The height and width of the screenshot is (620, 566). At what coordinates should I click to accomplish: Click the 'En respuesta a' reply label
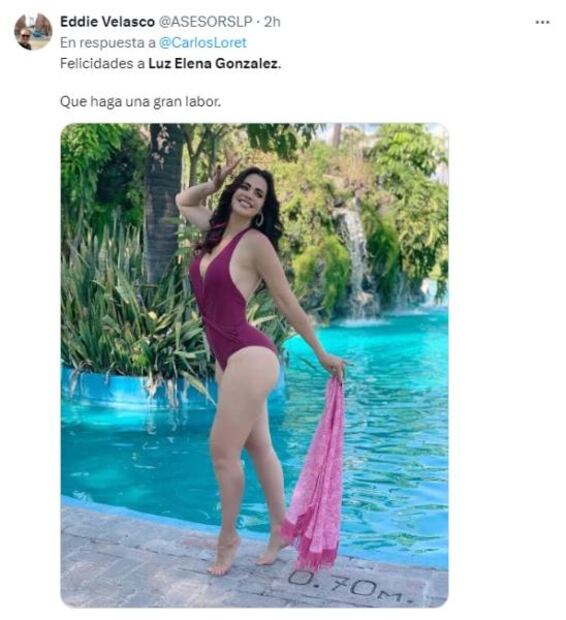pos(108,43)
